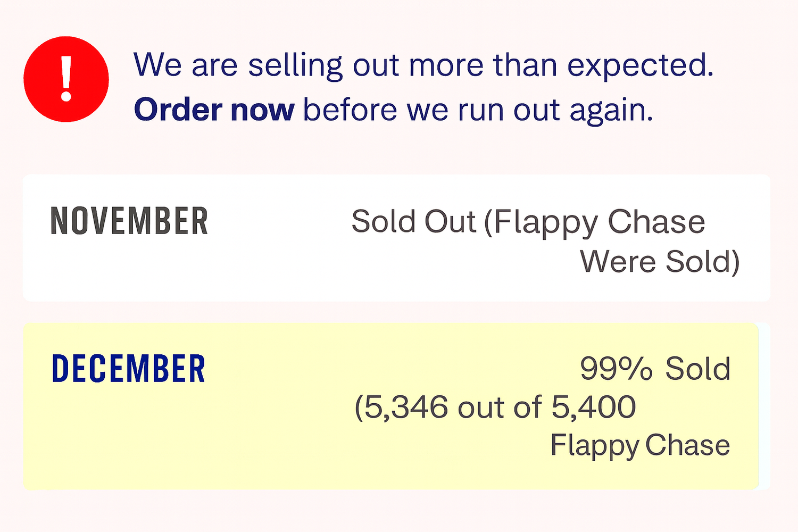Click the red exclamation alert icon
The height and width of the screenshot is (532, 798).
(x=66, y=79)
